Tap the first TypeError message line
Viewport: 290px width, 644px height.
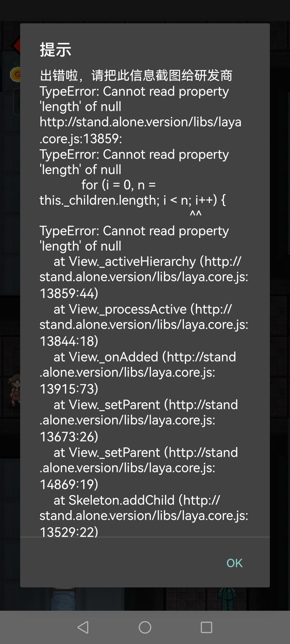coord(134,92)
